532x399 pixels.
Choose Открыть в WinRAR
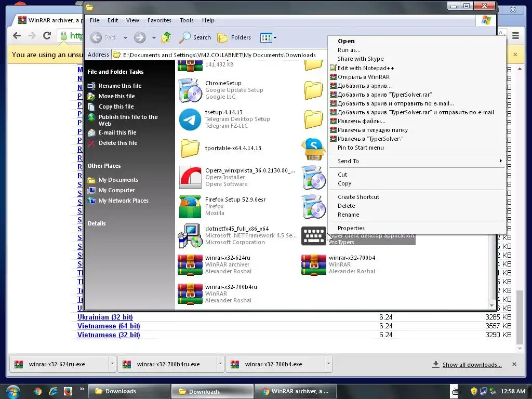pyautogui.click(x=417, y=77)
